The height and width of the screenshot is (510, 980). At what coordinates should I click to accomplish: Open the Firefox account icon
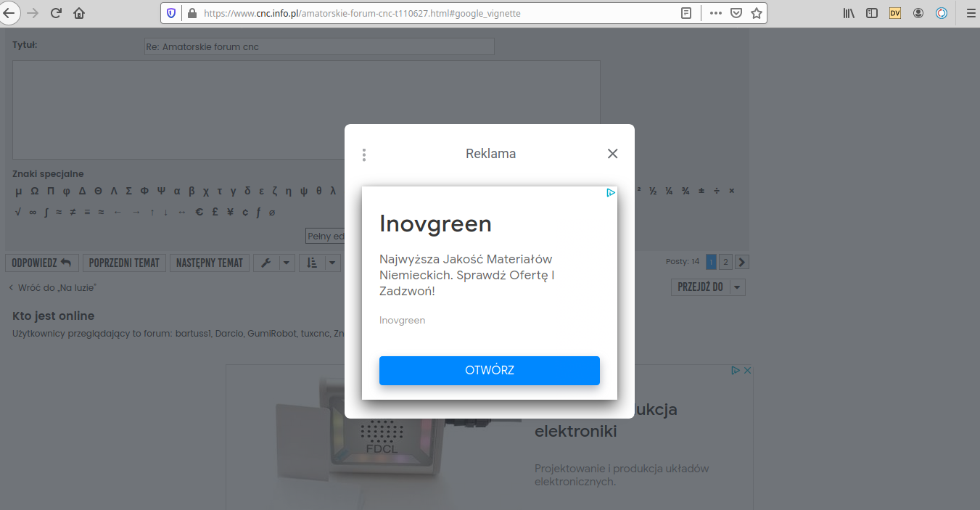(x=918, y=13)
